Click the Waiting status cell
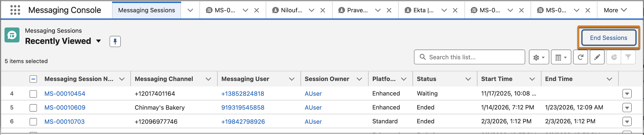Screen dimensions: 644x135 pos(427,94)
